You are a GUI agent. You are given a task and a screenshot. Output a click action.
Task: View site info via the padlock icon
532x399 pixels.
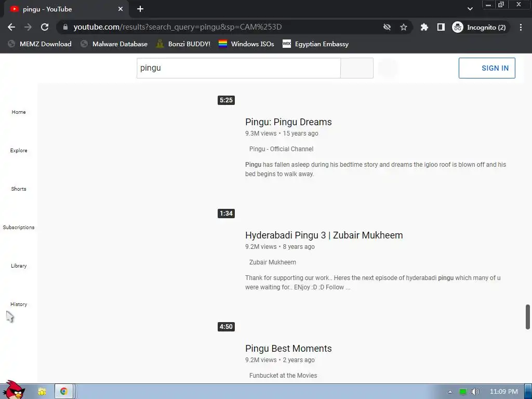coord(65,27)
